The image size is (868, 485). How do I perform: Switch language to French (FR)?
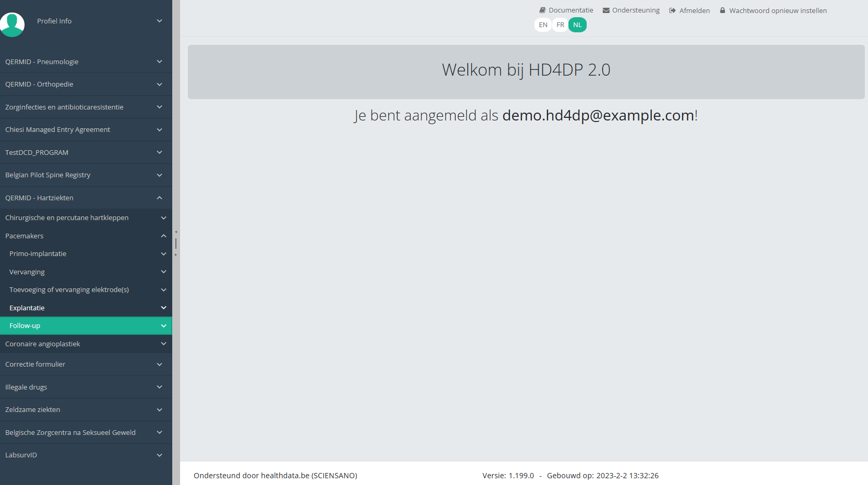pyautogui.click(x=560, y=25)
